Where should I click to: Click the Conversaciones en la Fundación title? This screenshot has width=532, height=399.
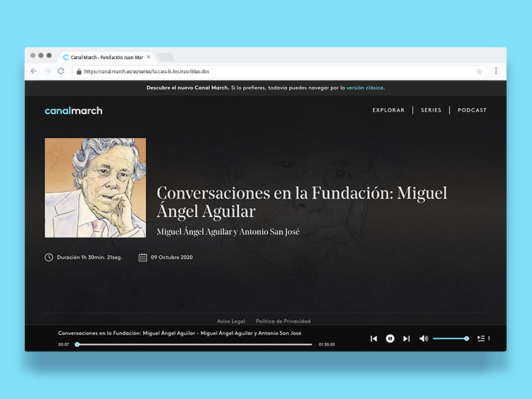tap(302, 202)
